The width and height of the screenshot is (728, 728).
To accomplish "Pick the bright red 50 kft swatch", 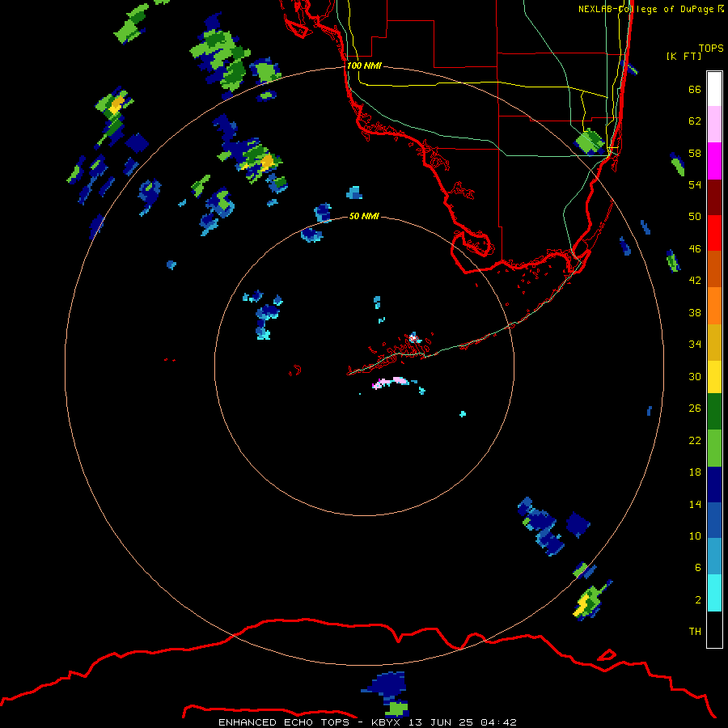I will (x=714, y=233).
